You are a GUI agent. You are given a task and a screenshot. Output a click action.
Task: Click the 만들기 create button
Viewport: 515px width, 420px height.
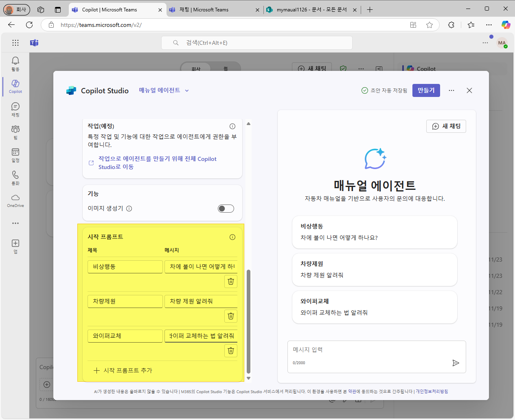pos(426,90)
